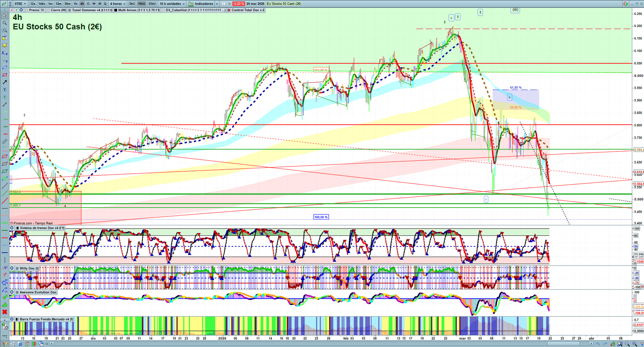Viewport: 644px width, 347px height.
Task: Select the magnifier zoom tool in left sidebar
Action: pos(5,23)
